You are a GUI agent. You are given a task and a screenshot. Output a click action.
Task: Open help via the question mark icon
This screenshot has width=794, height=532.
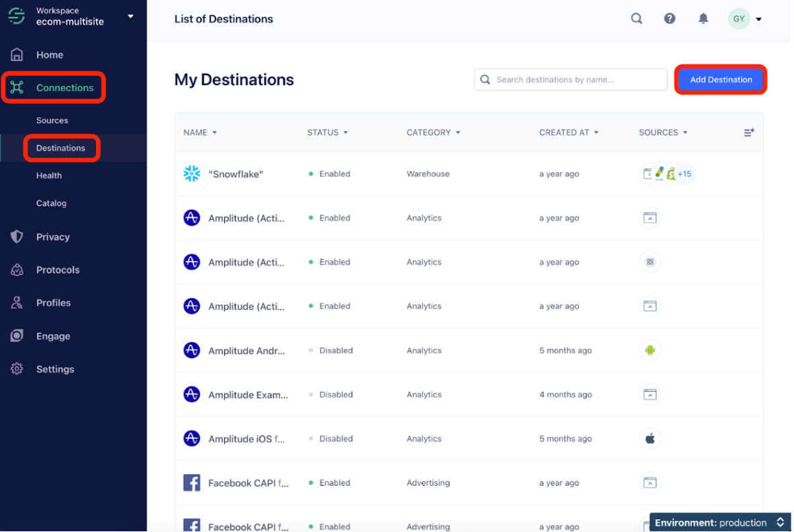pos(670,18)
